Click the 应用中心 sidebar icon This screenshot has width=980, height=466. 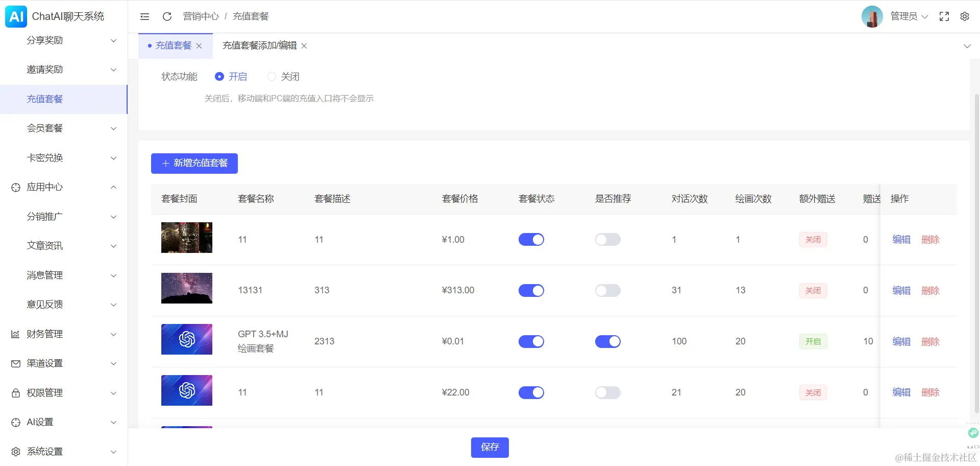[16, 188]
